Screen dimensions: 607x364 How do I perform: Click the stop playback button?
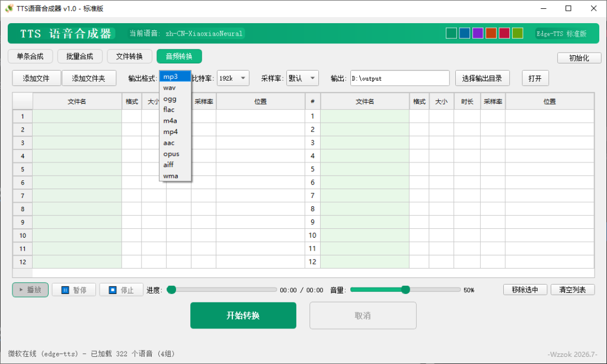121,290
